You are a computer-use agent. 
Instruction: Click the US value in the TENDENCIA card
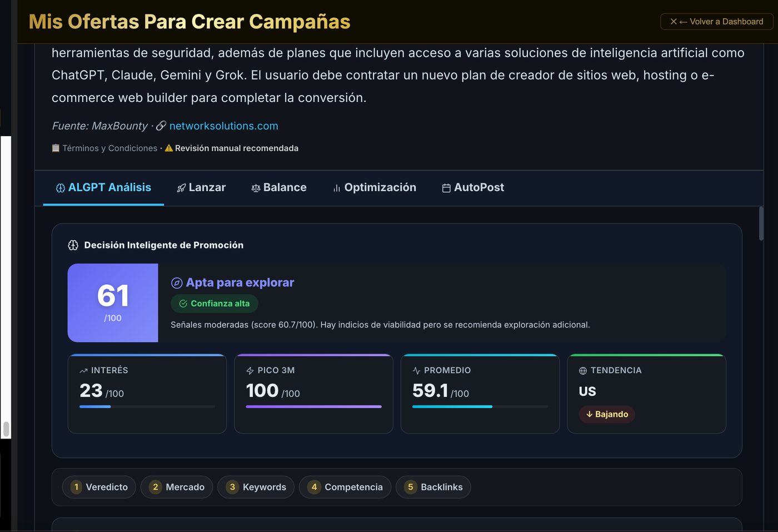pyautogui.click(x=587, y=391)
